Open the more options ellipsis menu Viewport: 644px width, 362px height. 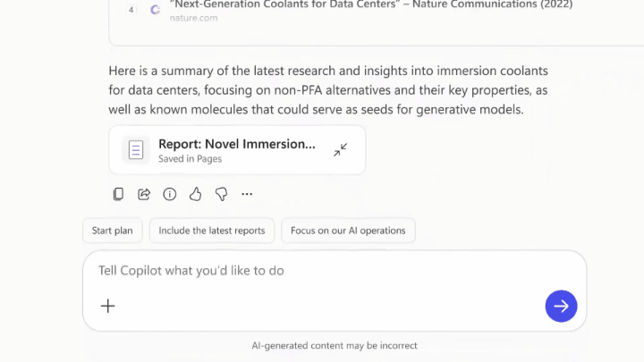pyautogui.click(x=247, y=194)
